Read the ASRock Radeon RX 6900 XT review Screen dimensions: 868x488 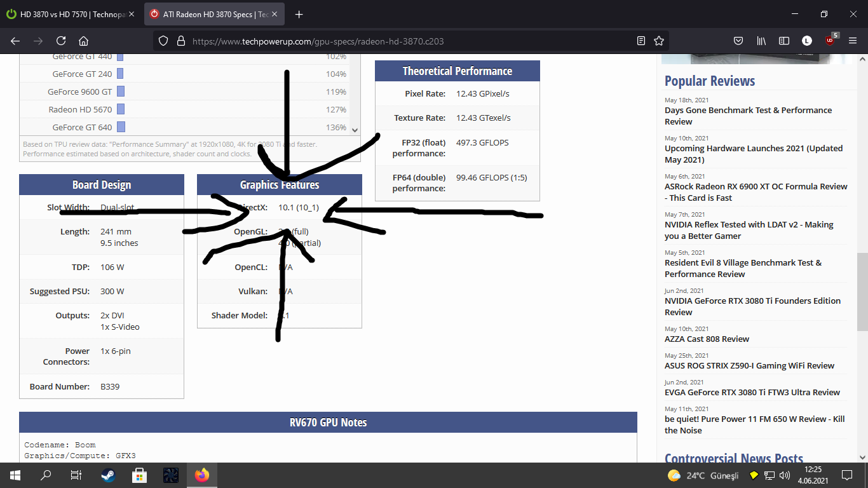(x=756, y=192)
